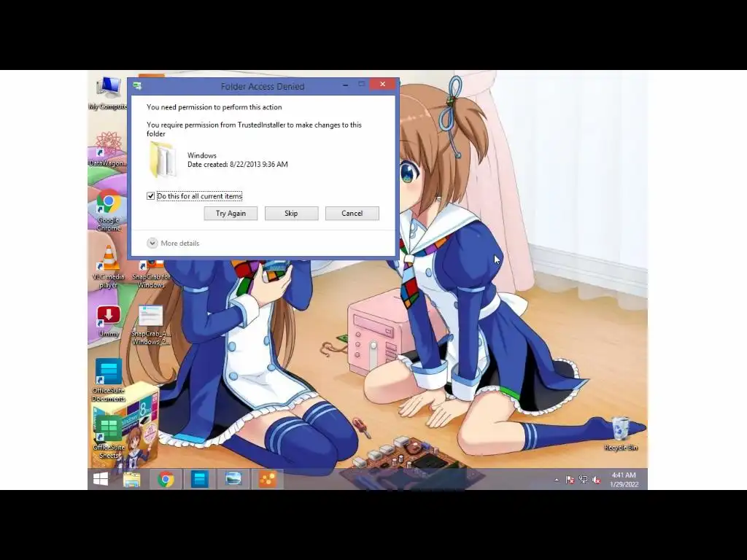
Task: Select the Ummy desktop icon
Action: pyautogui.click(x=109, y=321)
